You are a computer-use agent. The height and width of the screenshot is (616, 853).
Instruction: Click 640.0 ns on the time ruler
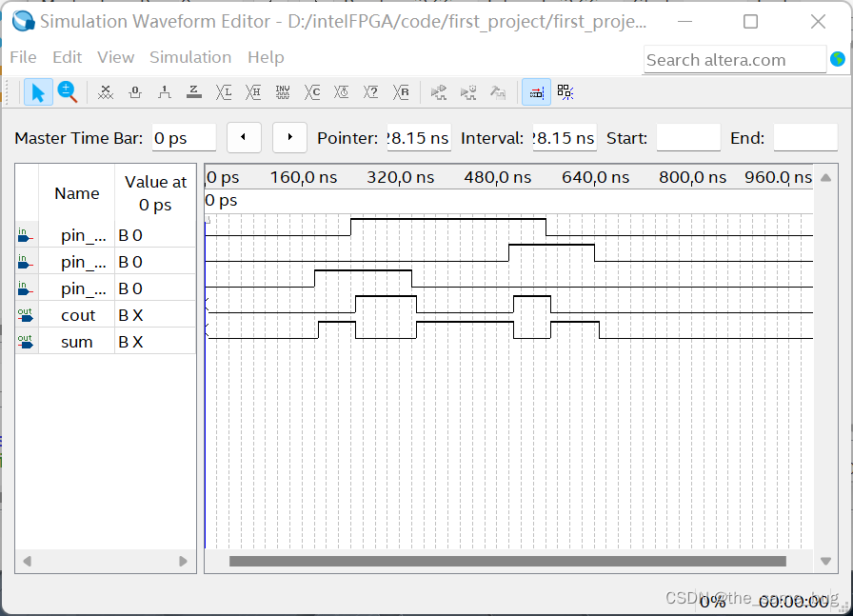(x=595, y=177)
